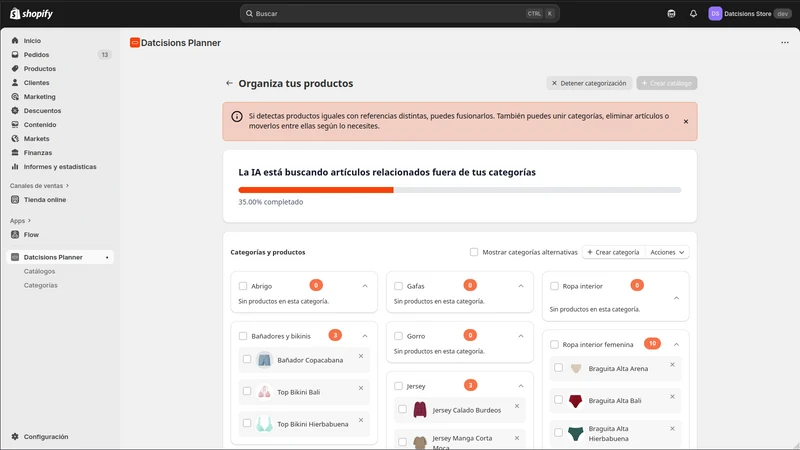Collapse the Ropa interior category
This screenshot has height=450, width=800.
click(677, 298)
